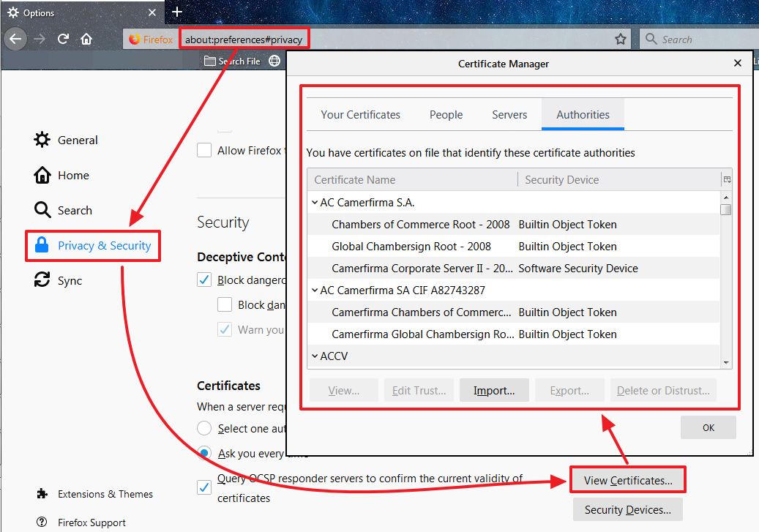Toggle Query OCSP responder servers checkbox

click(204, 487)
